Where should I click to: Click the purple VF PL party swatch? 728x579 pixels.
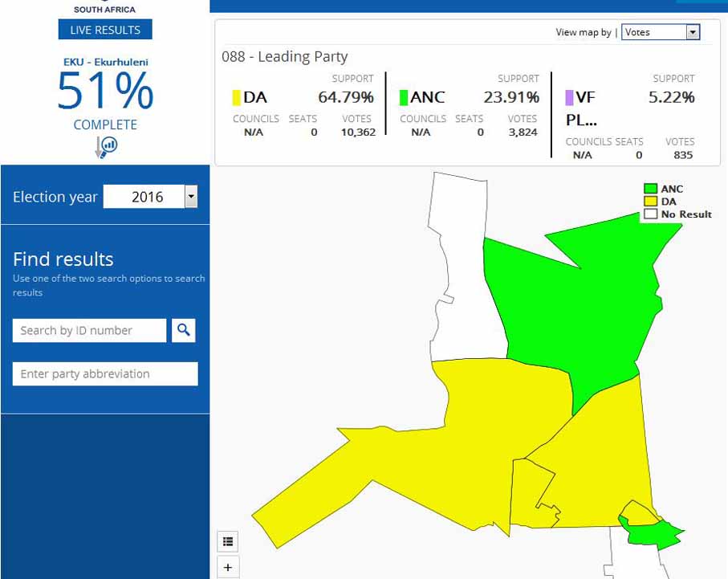tap(569, 98)
